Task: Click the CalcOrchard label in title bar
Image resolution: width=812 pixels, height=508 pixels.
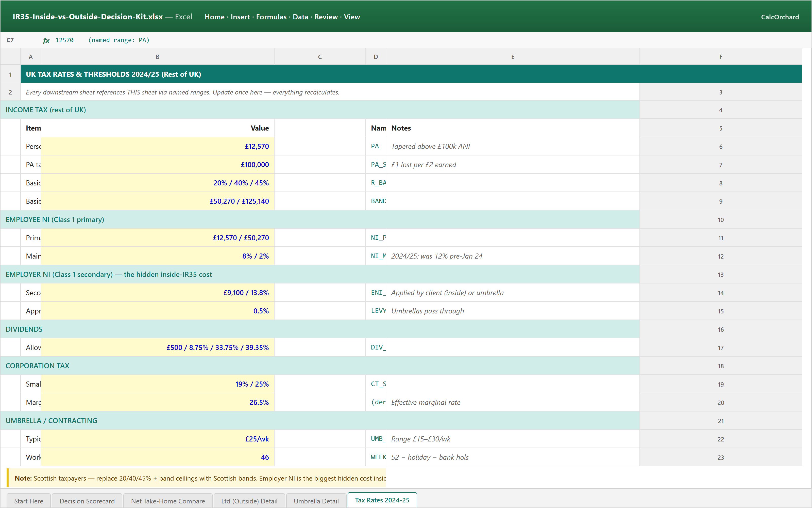Action: pos(780,17)
